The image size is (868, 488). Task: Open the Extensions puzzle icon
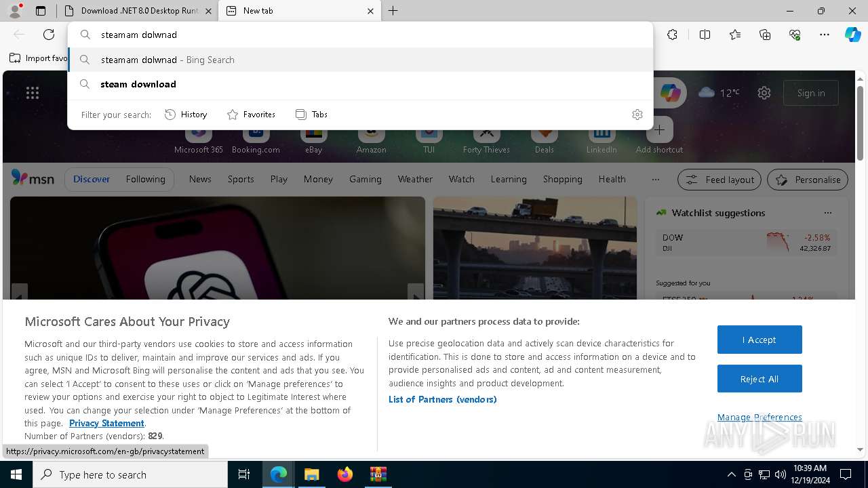pyautogui.click(x=672, y=35)
